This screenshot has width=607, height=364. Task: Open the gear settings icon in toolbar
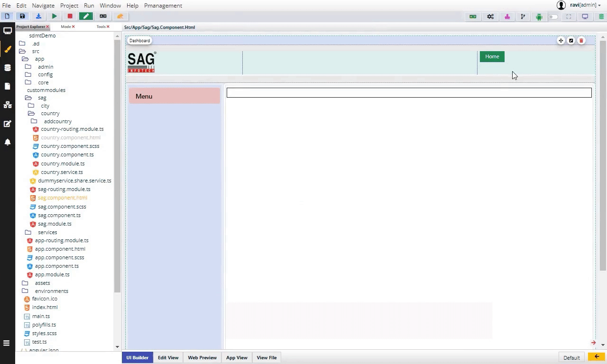coord(490,17)
